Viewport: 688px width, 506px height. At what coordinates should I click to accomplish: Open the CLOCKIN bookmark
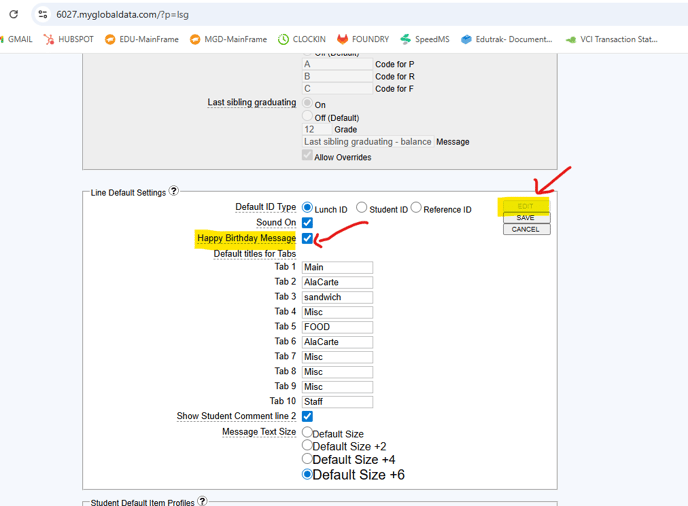point(302,39)
